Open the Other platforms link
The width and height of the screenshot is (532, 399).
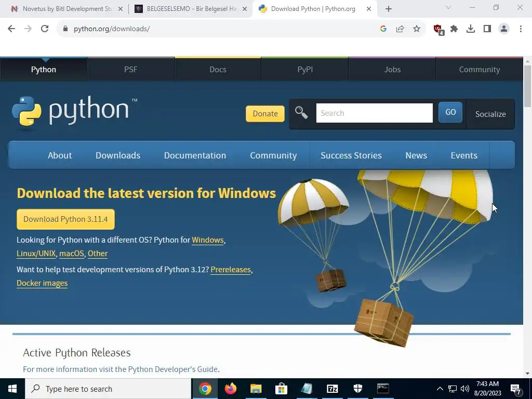pyautogui.click(x=98, y=254)
